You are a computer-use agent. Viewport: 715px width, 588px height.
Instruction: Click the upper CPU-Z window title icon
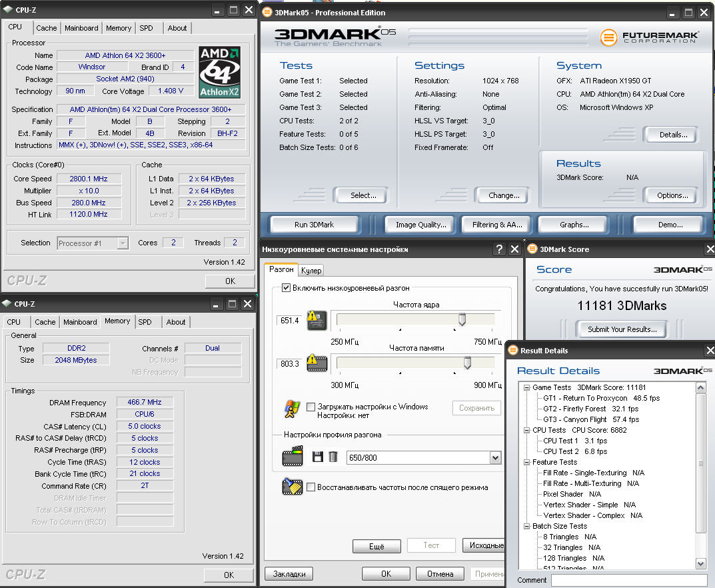(x=8, y=9)
